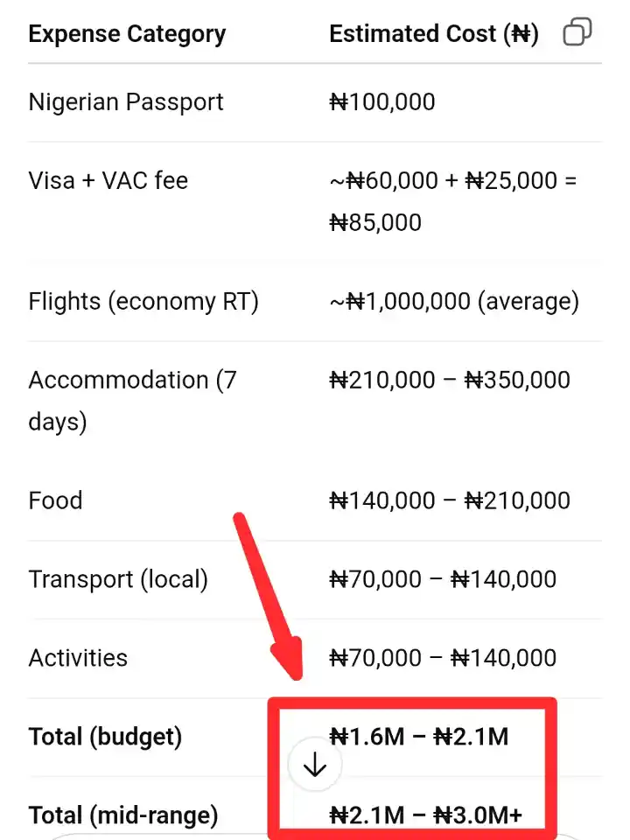Click the ₦2.1M – ₦3.0M+ mid-range total
This screenshot has width=630, height=840.
tap(425, 815)
